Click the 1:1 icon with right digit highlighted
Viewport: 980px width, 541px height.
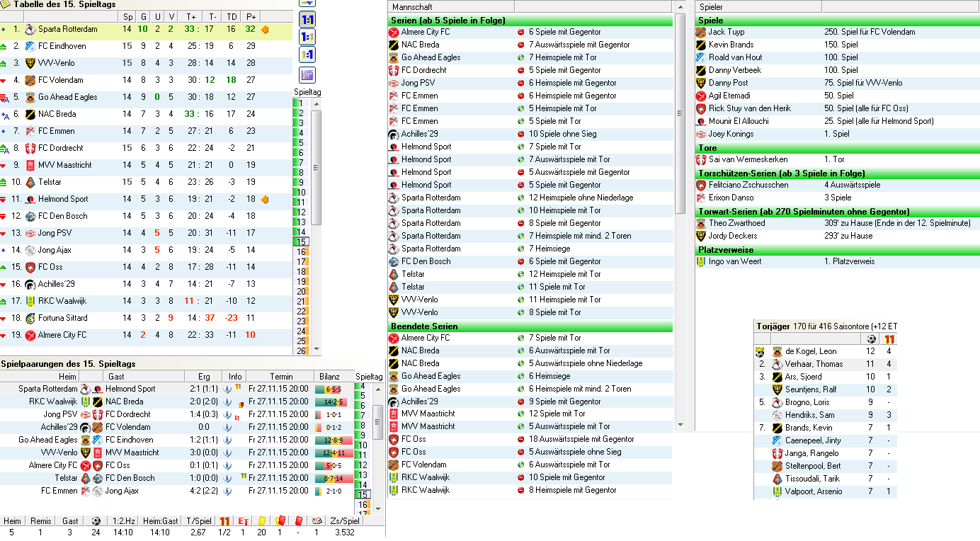[308, 56]
